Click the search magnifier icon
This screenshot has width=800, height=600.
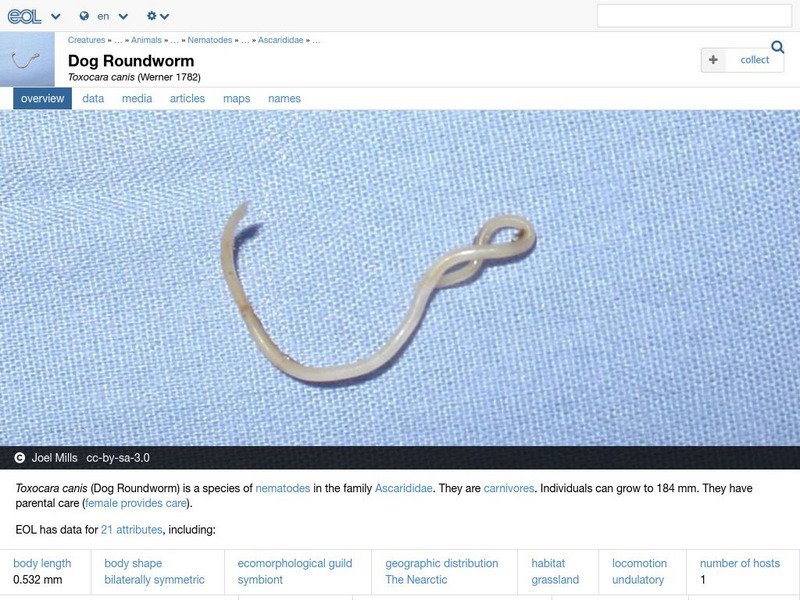click(x=779, y=47)
